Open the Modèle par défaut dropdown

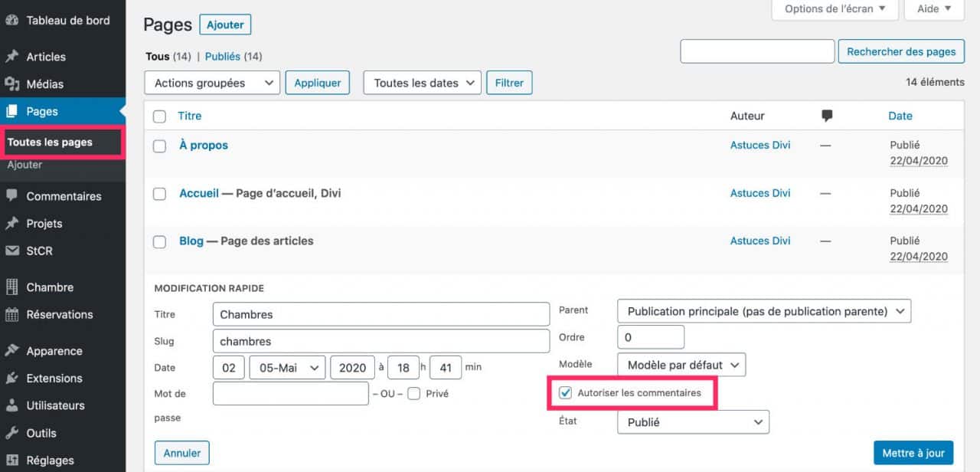[681, 364]
